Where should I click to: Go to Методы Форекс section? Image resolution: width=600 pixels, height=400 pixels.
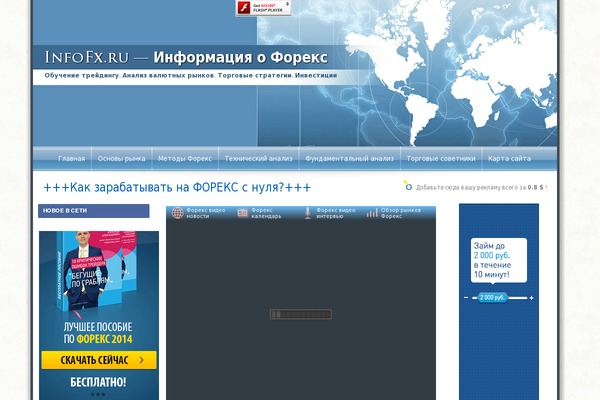click(x=185, y=158)
